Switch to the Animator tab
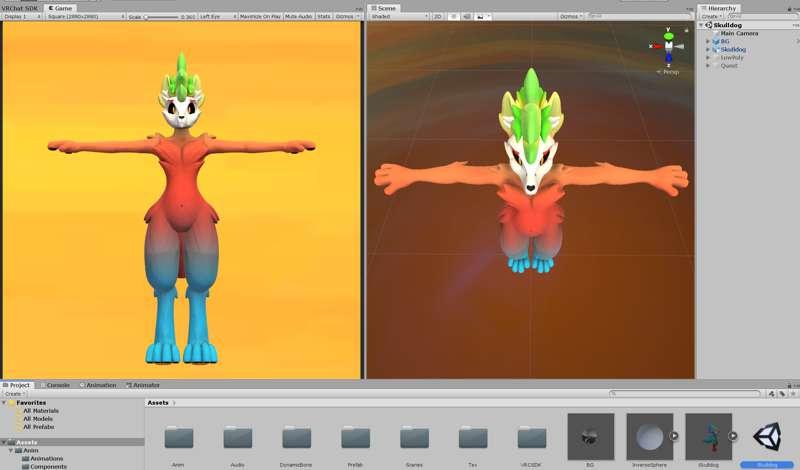The width and height of the screenshot is (800, 470). coord(143,385)
